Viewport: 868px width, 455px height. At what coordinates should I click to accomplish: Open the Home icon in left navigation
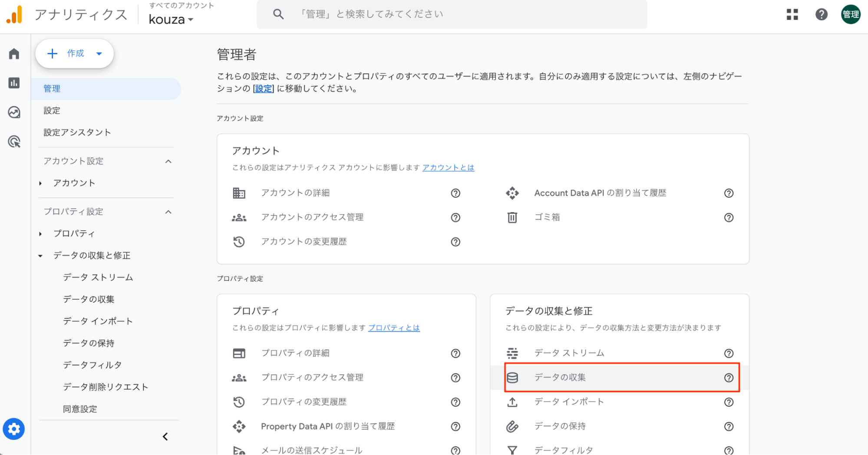[14, 53]
